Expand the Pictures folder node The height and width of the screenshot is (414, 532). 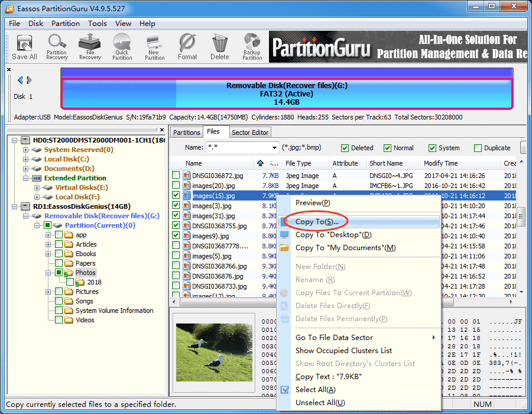(48, 292)
